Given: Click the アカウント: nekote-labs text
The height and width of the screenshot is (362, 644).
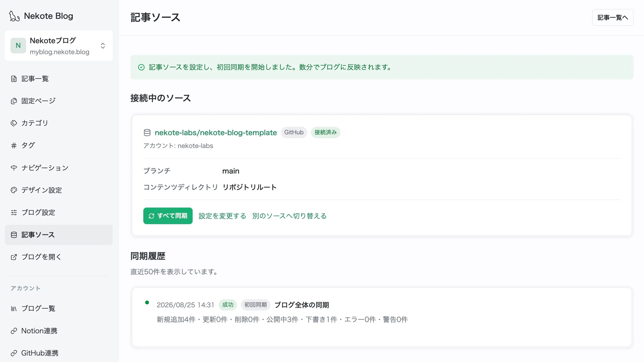Looking at the screenshot, I should (x=178, y=146).
